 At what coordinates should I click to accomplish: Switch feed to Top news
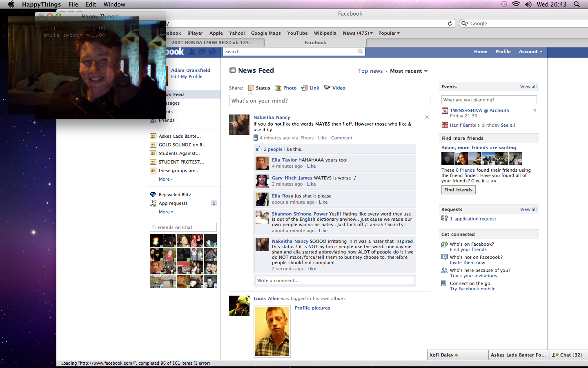pyautogui.click(x=370, y=71)
